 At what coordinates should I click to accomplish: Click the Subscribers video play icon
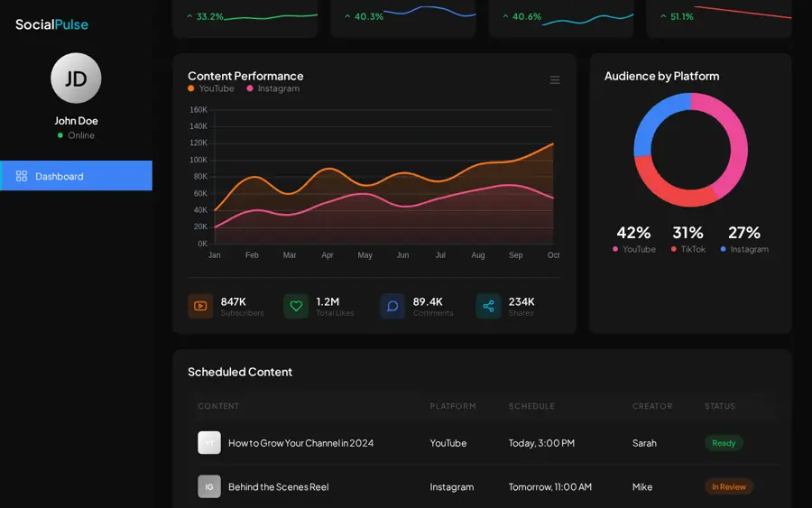pos(200,306)
